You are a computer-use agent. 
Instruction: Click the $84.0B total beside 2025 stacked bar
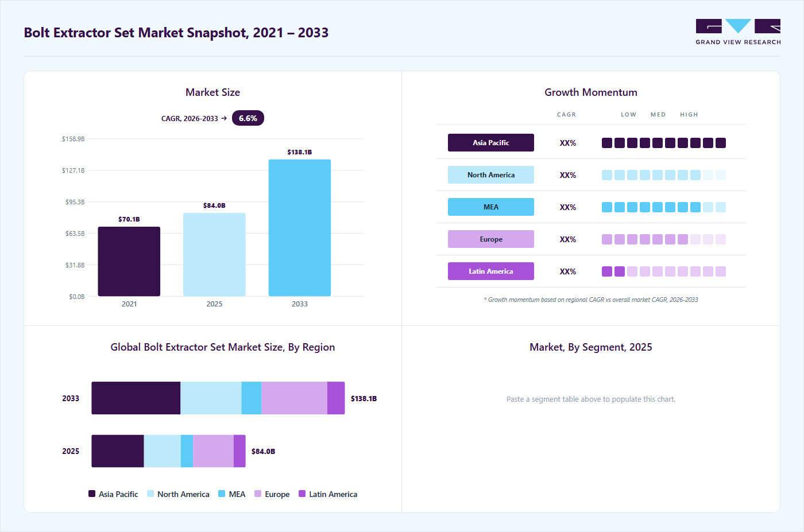[x=264, y=452]
